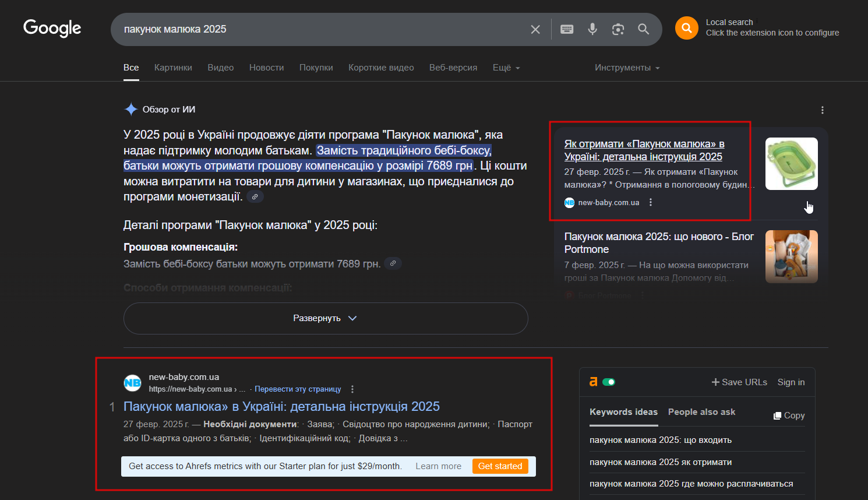Screen dimensions: 868x500
Task: Click the Get started button
Action: coord(500,466)
